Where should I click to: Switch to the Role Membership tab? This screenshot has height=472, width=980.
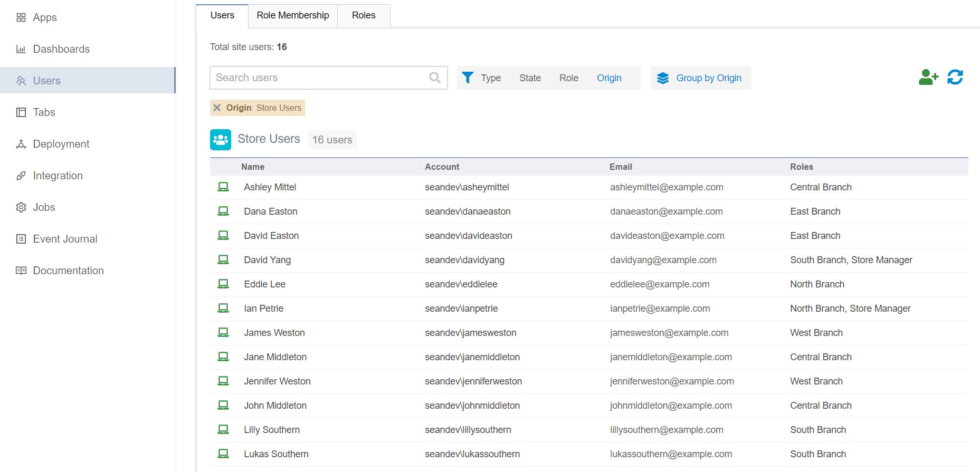point(292,15)
